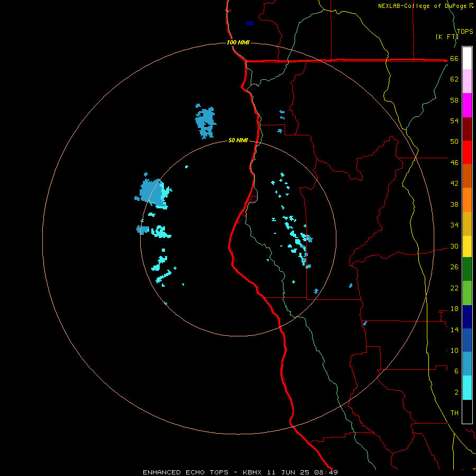
Task: Click the legend value 26
Action: point(454,267)
